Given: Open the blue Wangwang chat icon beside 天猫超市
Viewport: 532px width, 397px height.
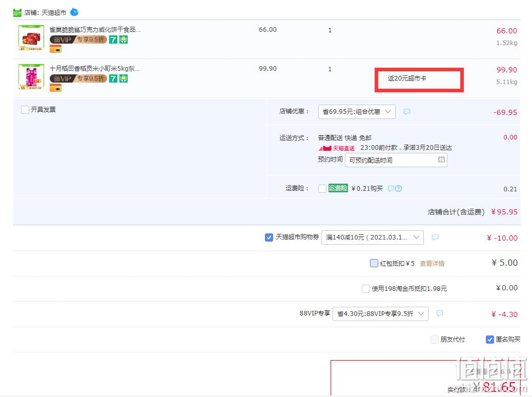Looking at the screenshot, I should tap(74, 12).
